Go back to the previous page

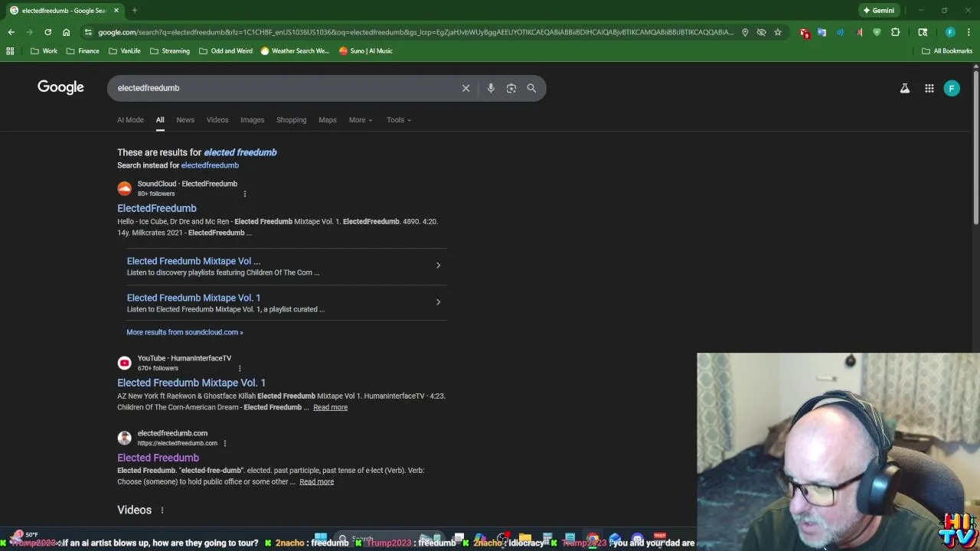[11, 32]
